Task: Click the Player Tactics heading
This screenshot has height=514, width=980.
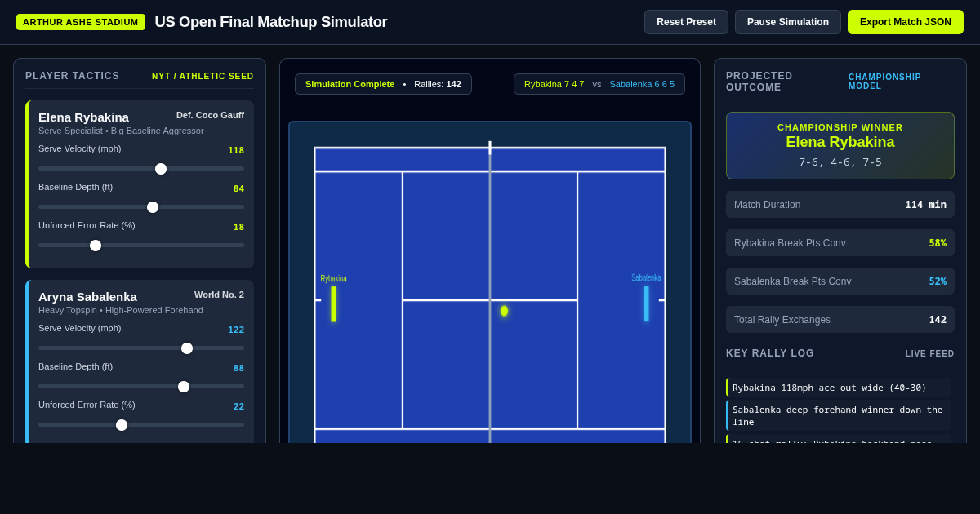Action: [x=72, y=76]
